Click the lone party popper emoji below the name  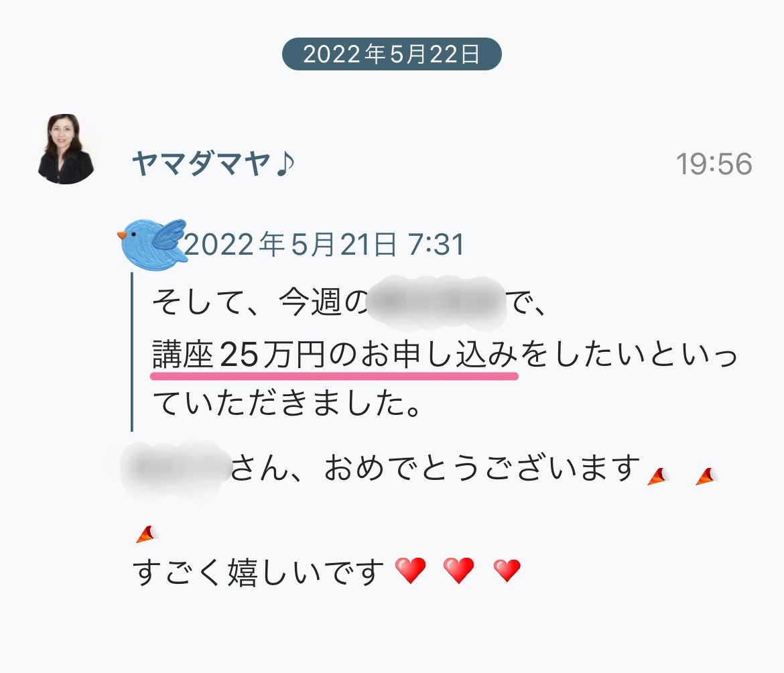click(x=147, y=534)
